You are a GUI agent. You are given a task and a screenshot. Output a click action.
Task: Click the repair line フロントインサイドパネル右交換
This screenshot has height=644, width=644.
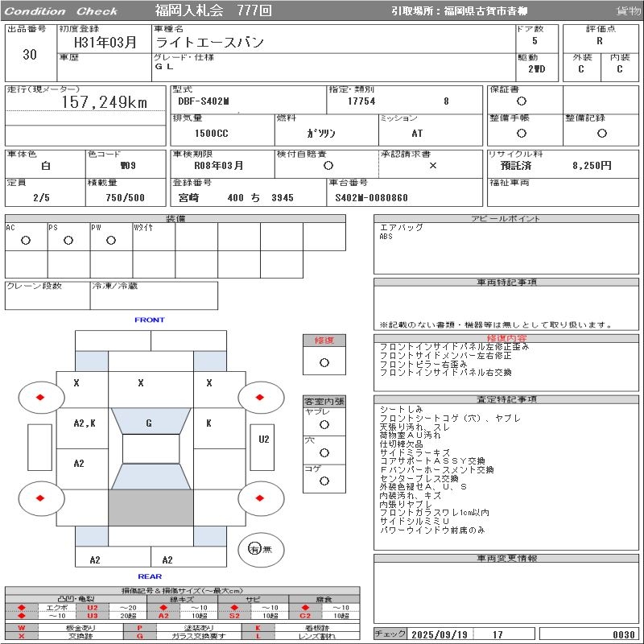tap(446, 373)
